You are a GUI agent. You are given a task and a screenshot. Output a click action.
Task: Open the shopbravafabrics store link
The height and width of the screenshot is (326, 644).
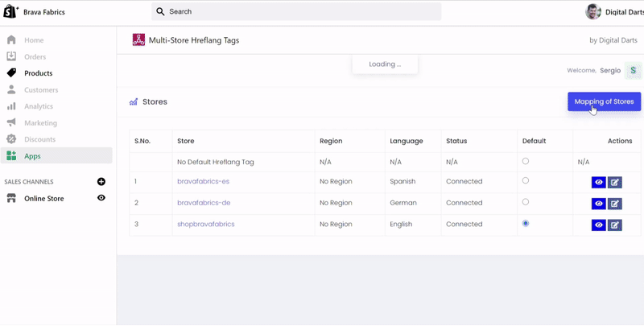click(x=206, y=224)
